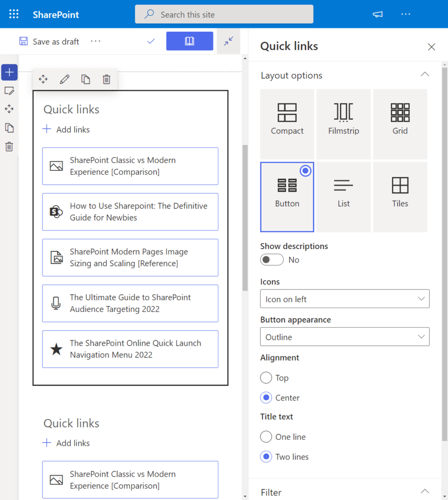
Task: Click the plus icon beside first Add links
Action: 47,129
